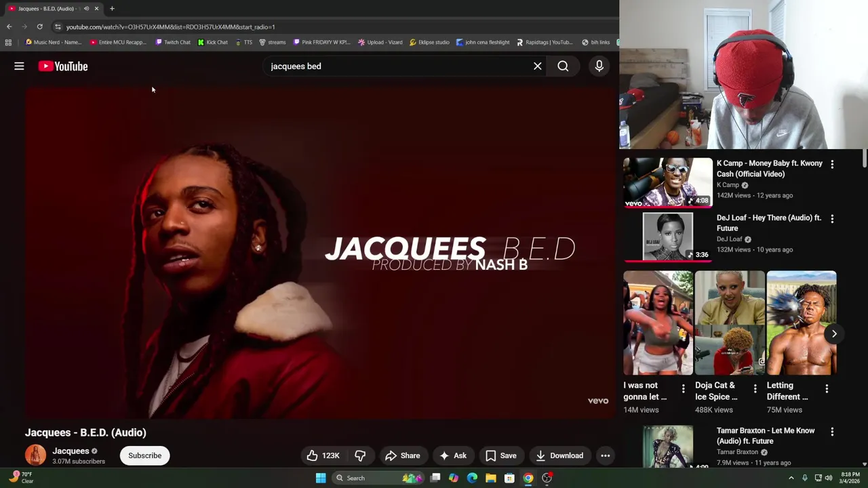The height and width of the screenshot is (488, 868).
Task: Open the Doja Cat & Ice Spice short thumbnail
Action: point(730,323)
